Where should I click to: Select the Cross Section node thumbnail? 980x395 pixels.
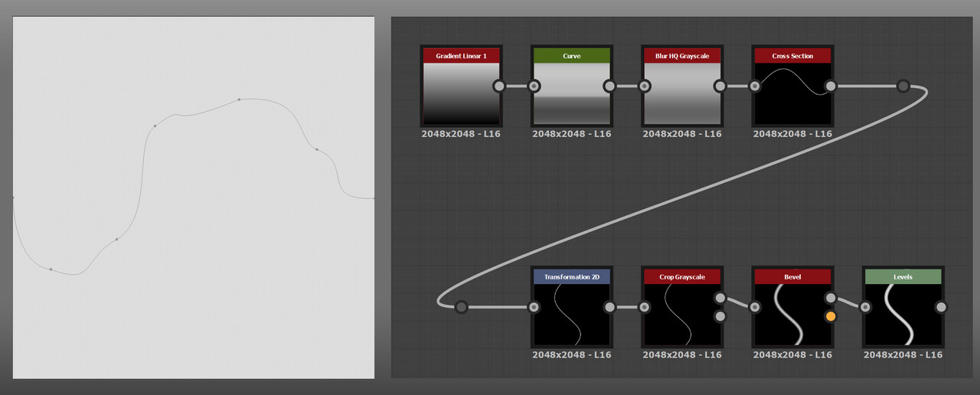tap(792, 93)
